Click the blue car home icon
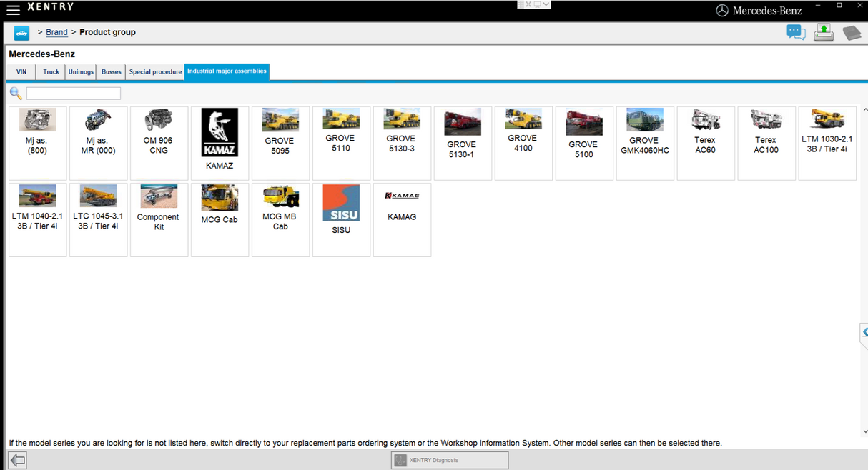Image resolution: width=868 pixels, height=470 pixels. (21, 33)
